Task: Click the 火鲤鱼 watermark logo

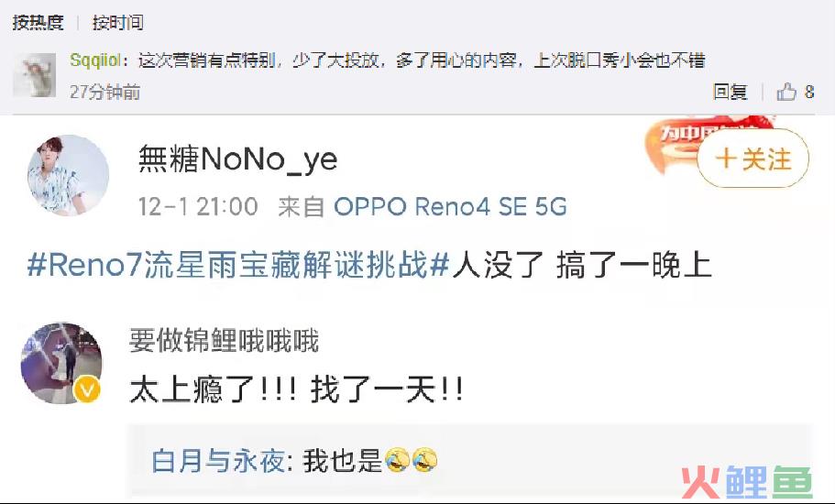Action: pos(747,482)
